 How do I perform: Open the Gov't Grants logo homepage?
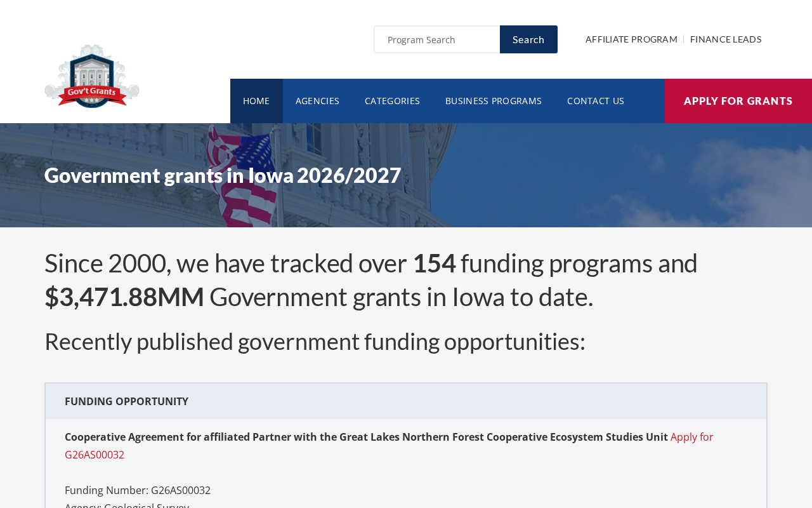point(92,76)
